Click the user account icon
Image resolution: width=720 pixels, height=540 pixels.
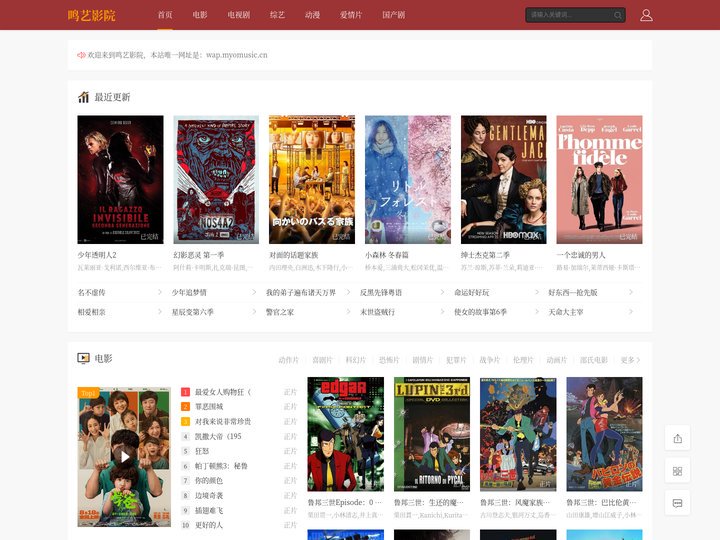(646, 15)
